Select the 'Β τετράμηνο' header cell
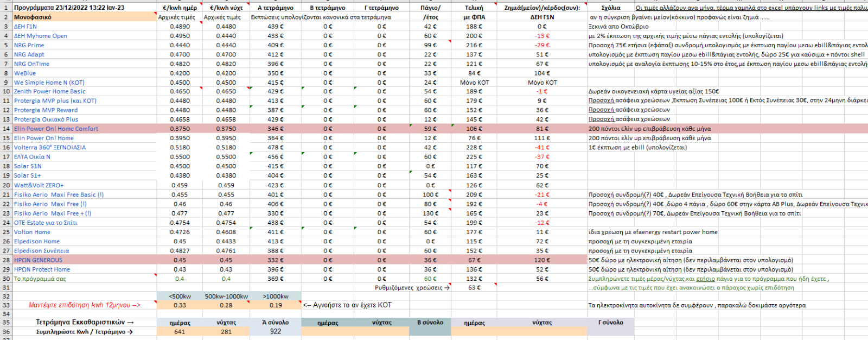 (327, 8)
